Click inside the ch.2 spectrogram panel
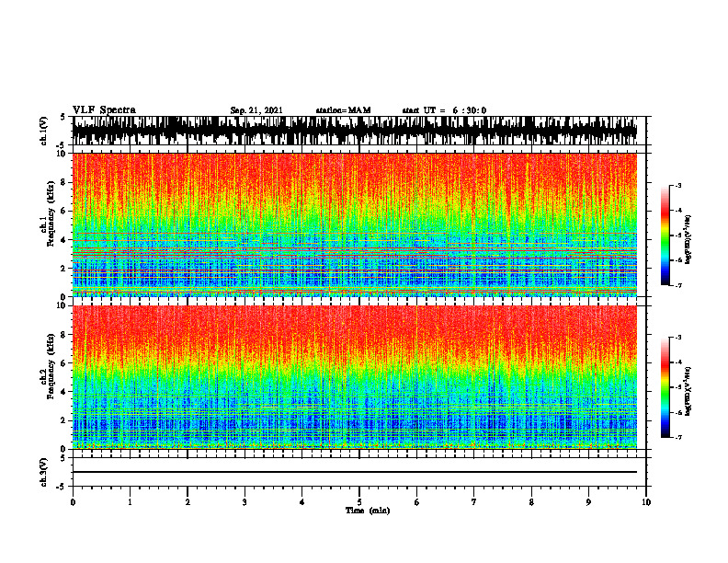 click(x=355, y=377)
